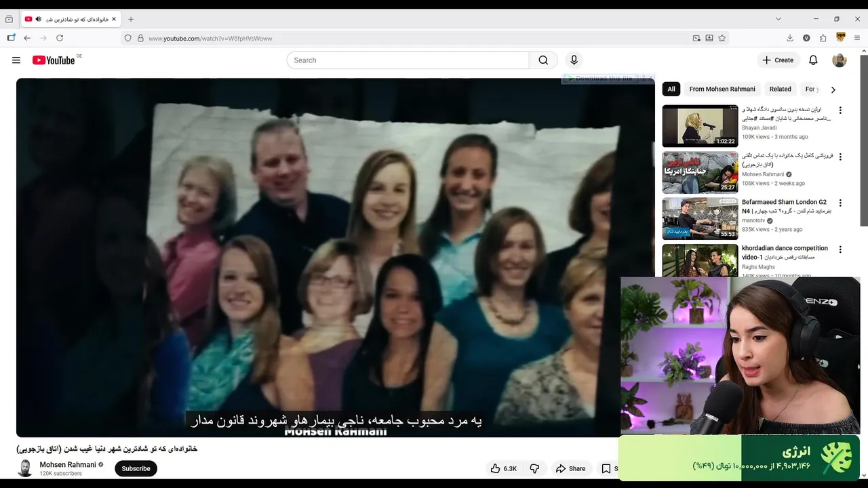Viewport: 868px width, 488px height.
Task: Open the 1:02:22 Shayan Javadi thumbnail
Action: coord(700,125)
